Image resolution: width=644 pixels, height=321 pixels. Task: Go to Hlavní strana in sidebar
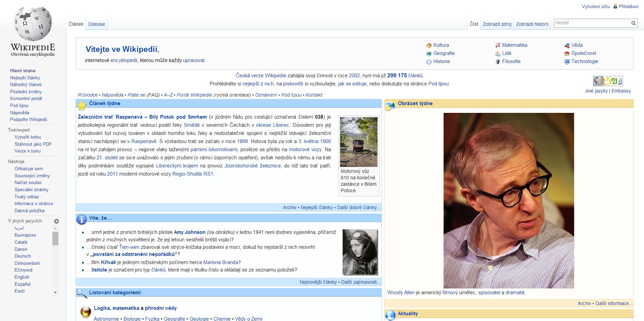click(23, 71)
